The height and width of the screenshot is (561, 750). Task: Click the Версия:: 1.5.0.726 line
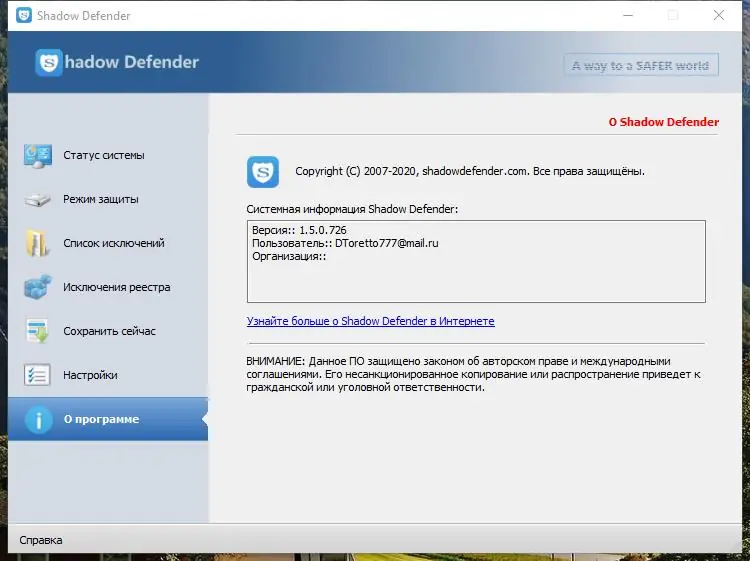299,230
